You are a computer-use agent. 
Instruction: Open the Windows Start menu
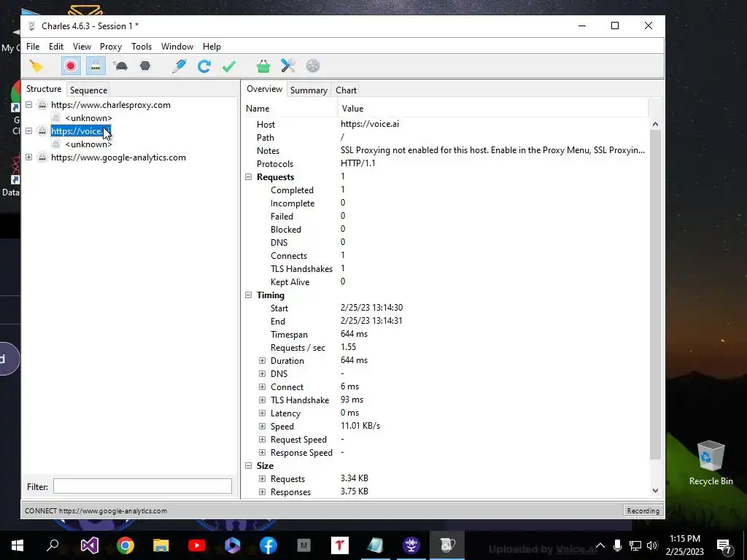(18, 545)
